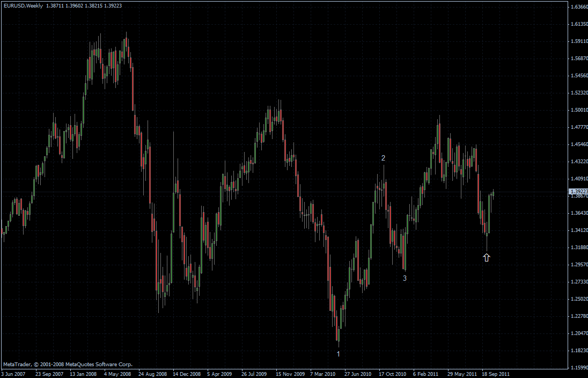Click the 1.61350 price axis label

(579, 24)
